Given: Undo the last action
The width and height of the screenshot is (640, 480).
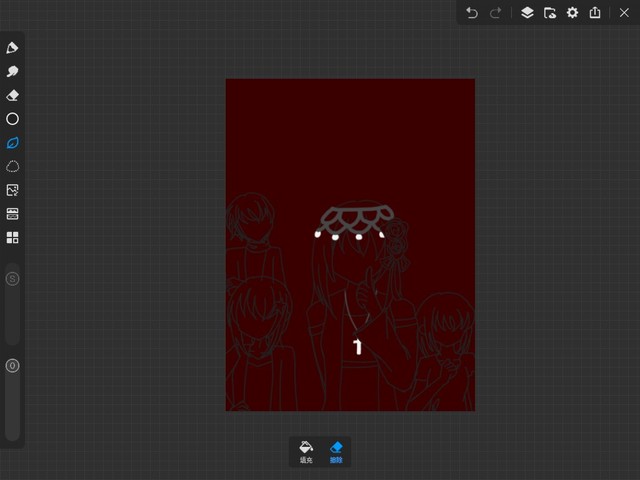Looking at the screenshot, I should point(472,13).
